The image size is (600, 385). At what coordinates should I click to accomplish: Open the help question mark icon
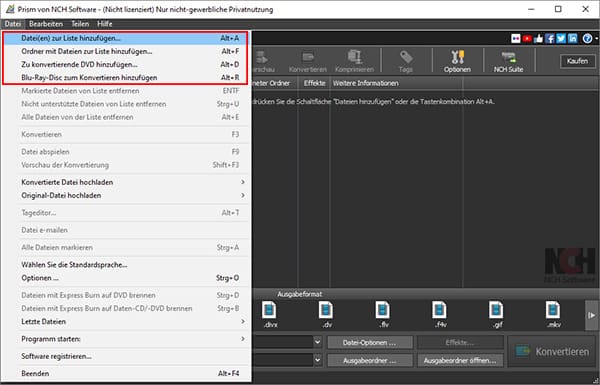tap(587, 38)
